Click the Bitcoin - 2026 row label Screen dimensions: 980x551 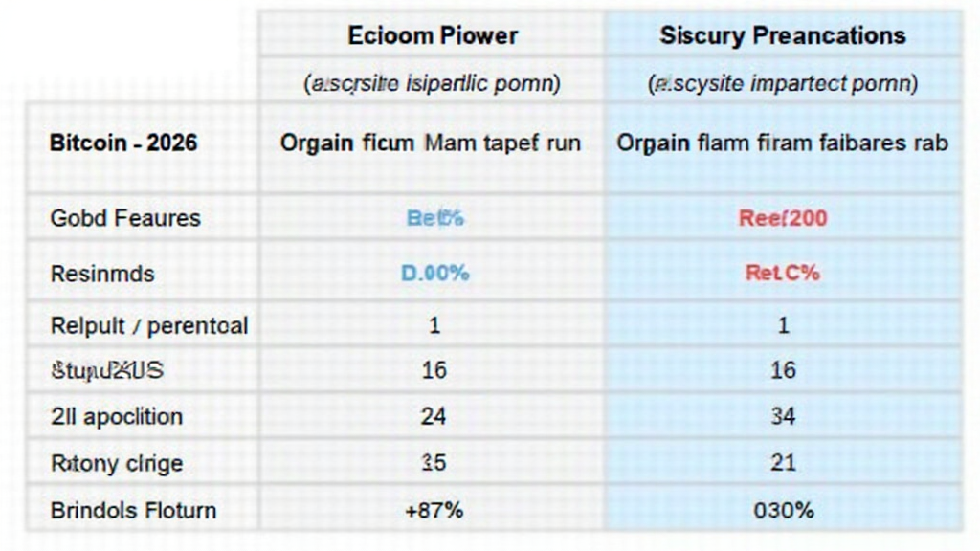coord(123,143)
